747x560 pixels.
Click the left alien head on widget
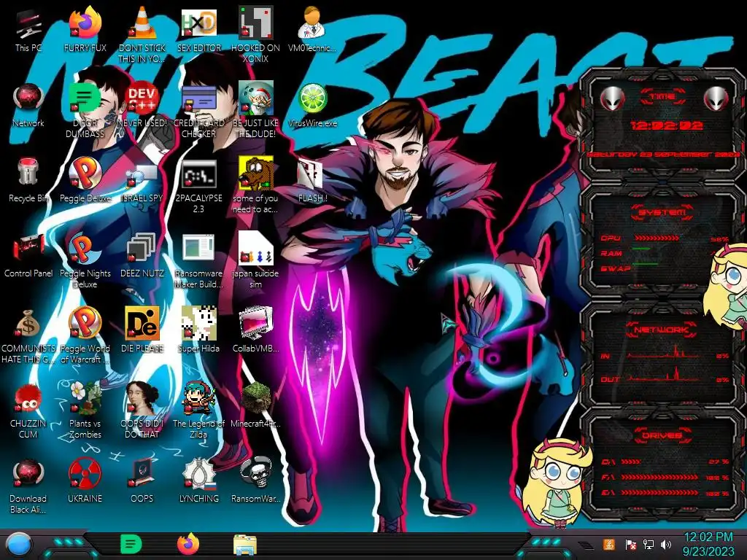[x=612, y=99]
